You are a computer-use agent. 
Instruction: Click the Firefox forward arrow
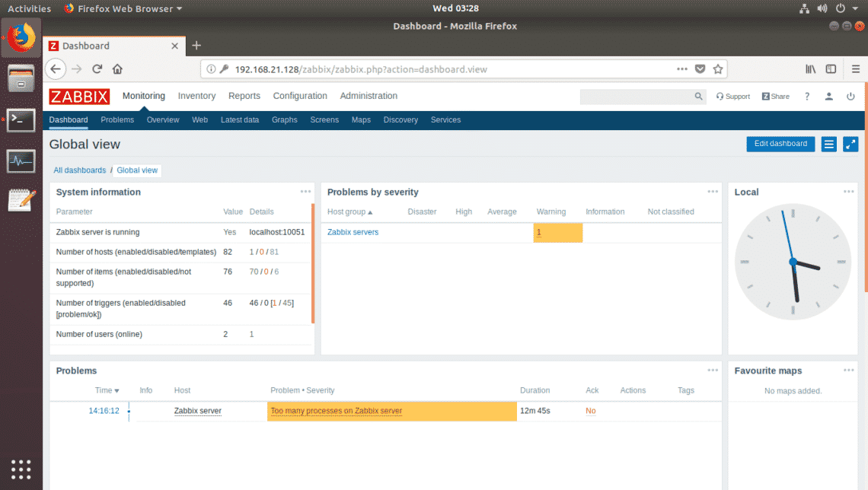click(76, 69)
